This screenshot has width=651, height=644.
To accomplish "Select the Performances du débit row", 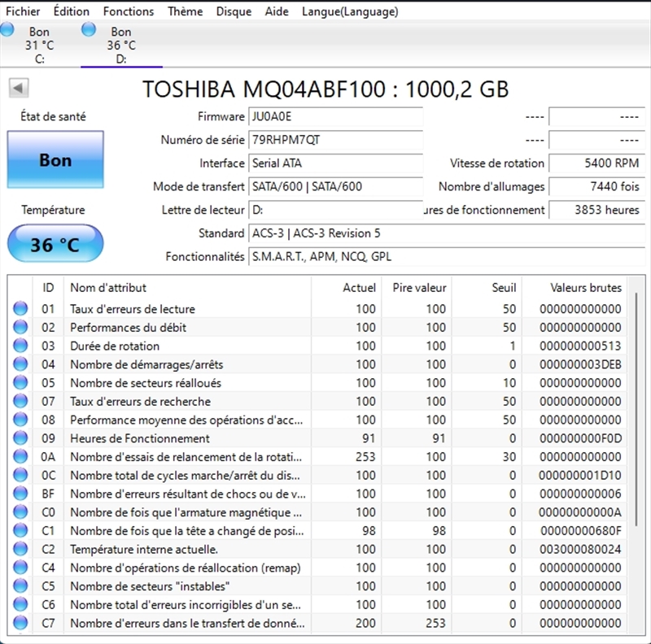I will (x=317, y=328).
